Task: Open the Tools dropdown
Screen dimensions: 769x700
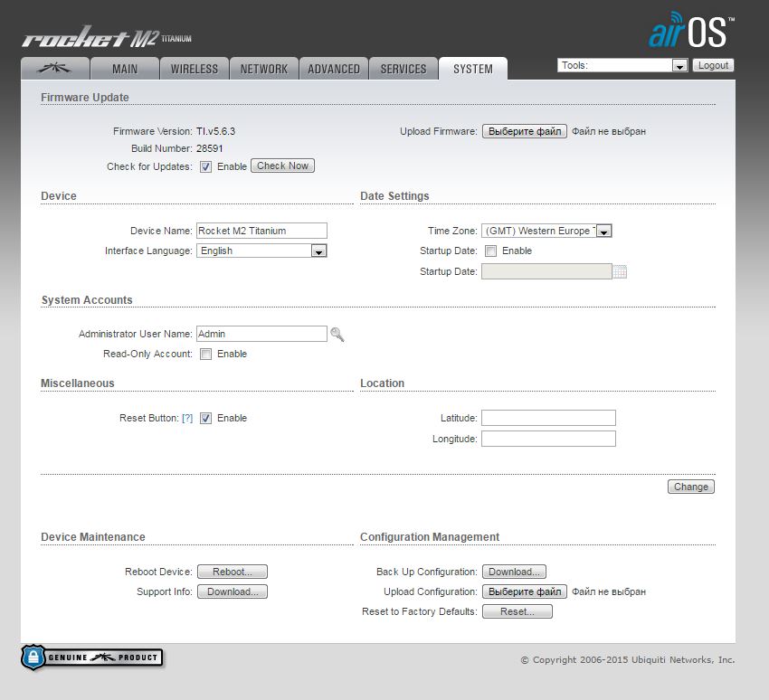Action: (622, 65)
